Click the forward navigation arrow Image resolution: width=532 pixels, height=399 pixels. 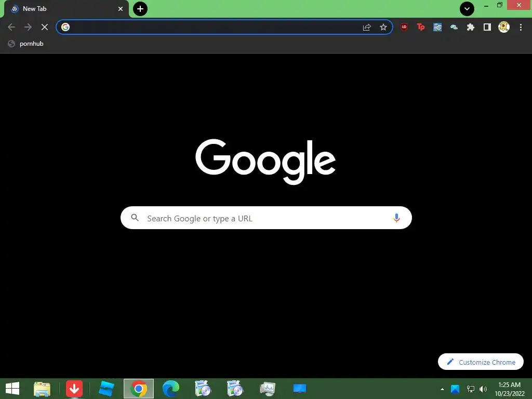(x=28, y=27)
